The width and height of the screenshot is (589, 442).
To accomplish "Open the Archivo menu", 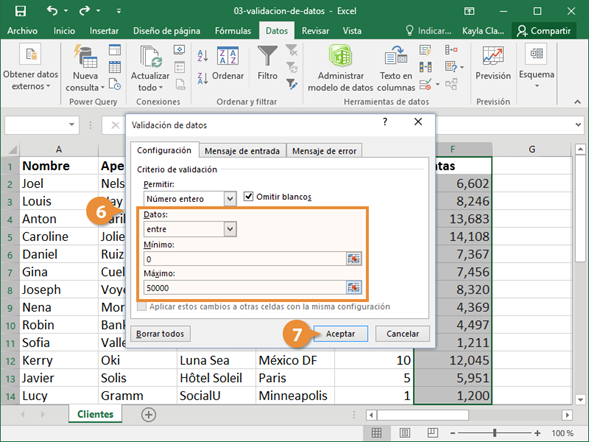I will click(x=22, y=31).
